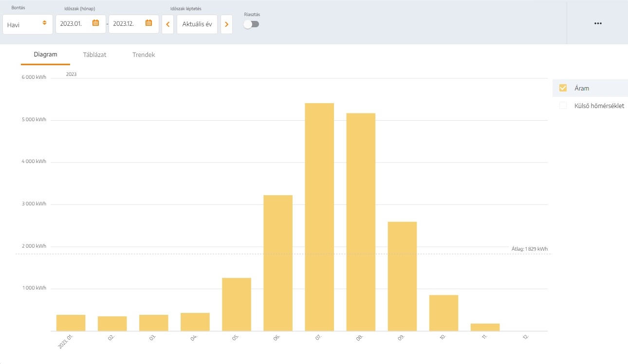Step to next period with right chevron
Image resolution: width=628 pixels, height=364 pixels.
tap(226, 24)
